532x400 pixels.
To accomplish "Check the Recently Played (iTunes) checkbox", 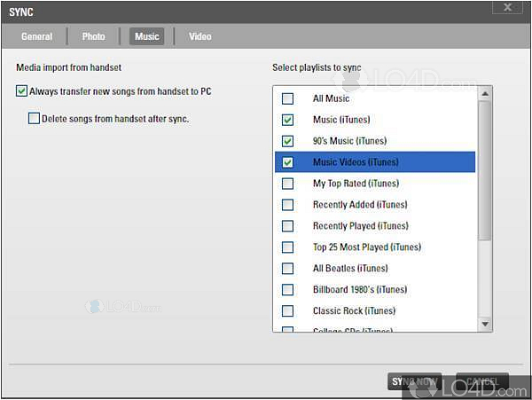I will pos(287,226).
